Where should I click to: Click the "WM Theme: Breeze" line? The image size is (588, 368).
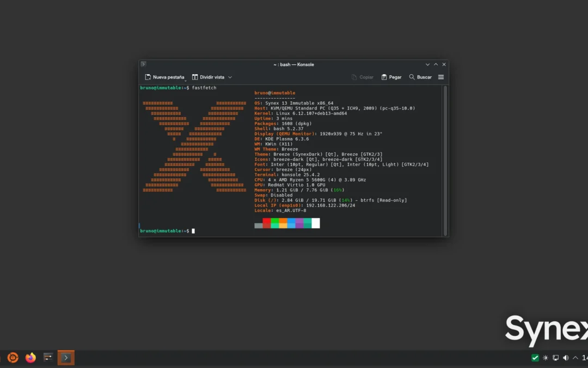point(276,149)
